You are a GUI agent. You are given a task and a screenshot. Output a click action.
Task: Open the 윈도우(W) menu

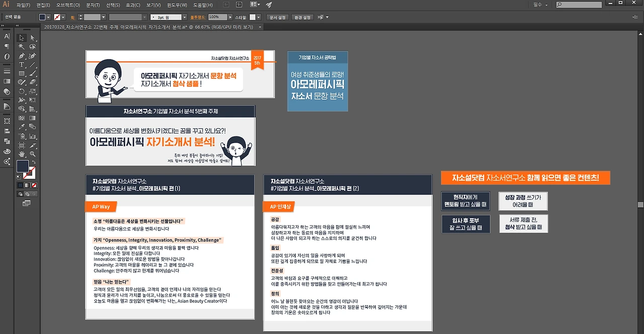click(176, 5)
